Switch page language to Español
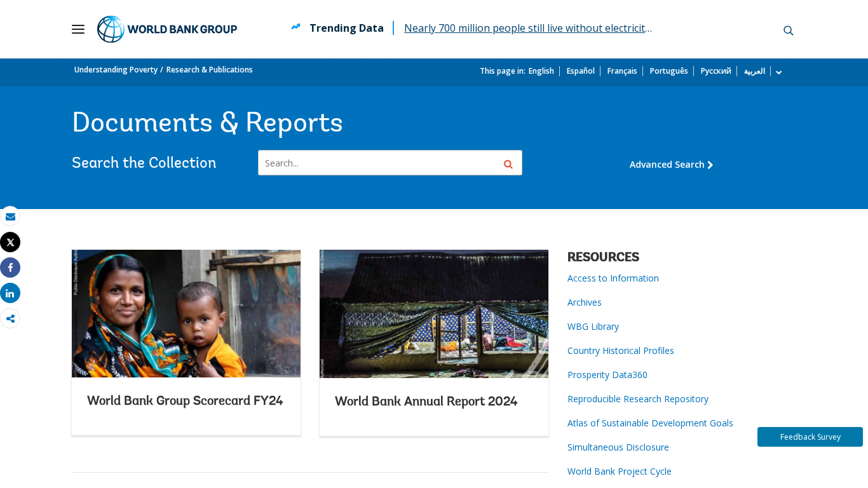This screenshot has height=488, width=868. (x=580, y=71)
